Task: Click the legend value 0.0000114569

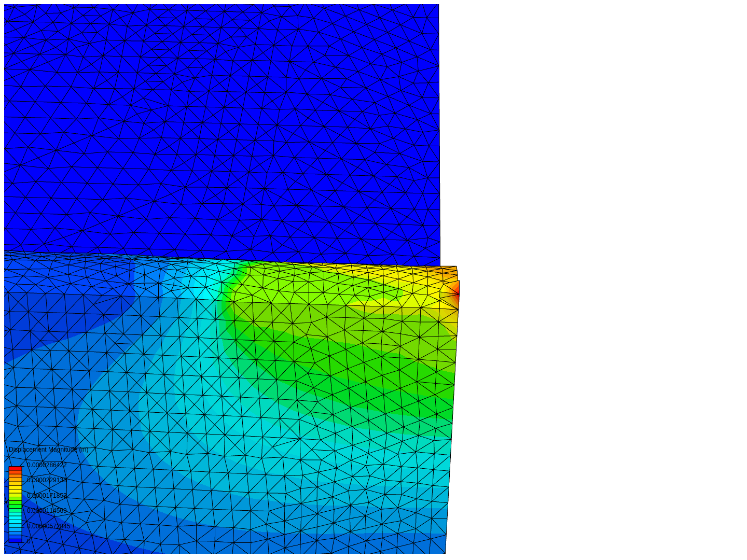Action: [x=47, y=510]
